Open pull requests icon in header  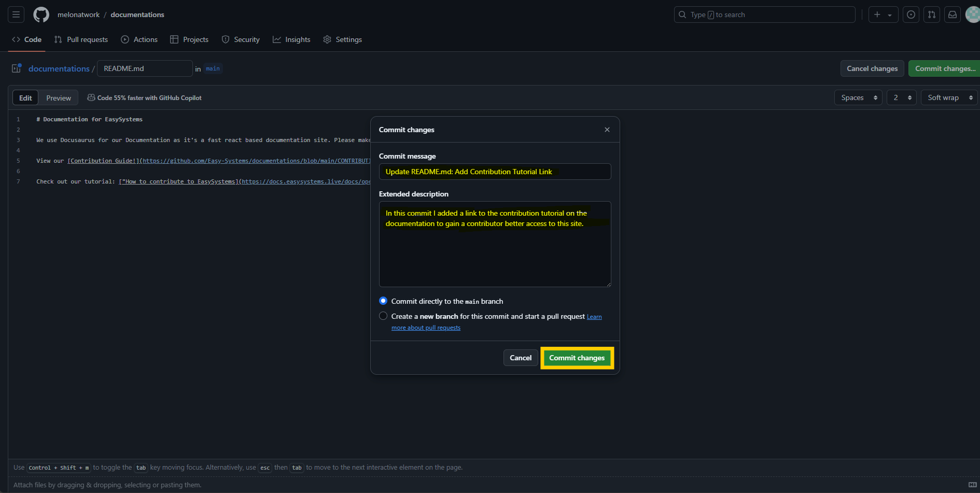pyautogui.click(x=931, y=15)
